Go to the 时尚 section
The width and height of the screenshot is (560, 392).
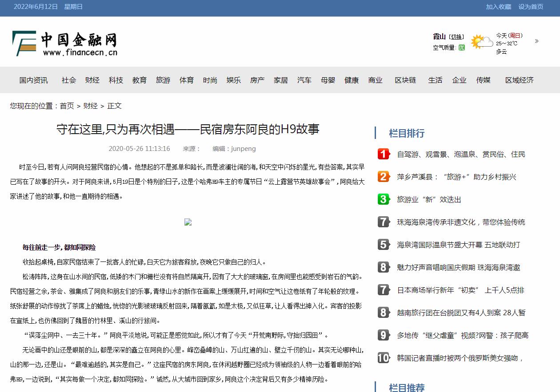(x=210, y=80)
